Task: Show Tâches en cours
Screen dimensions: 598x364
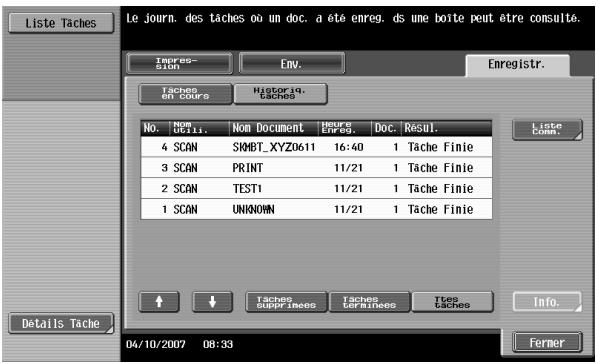Action: click(x=185, y=93)
